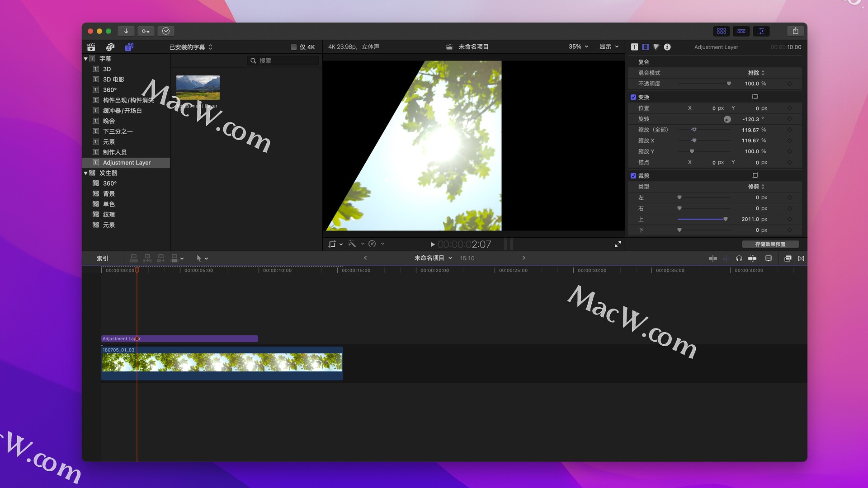Select the Adjustment Layer category
This screenshot has height=488, width=868.
(127, 163)
